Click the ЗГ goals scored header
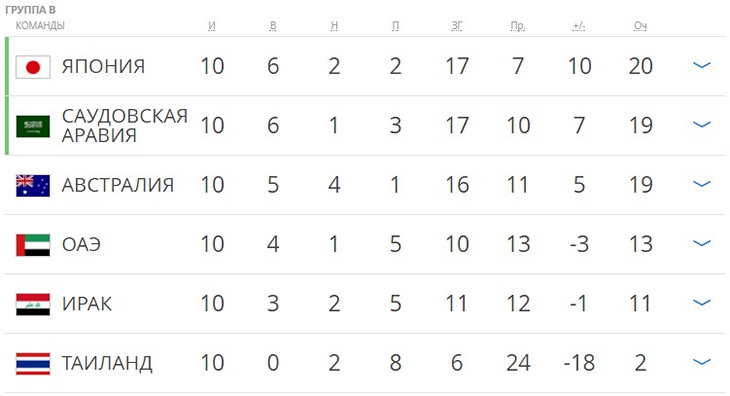The width and height of the screenshot is (730, 396). point(457,26)
